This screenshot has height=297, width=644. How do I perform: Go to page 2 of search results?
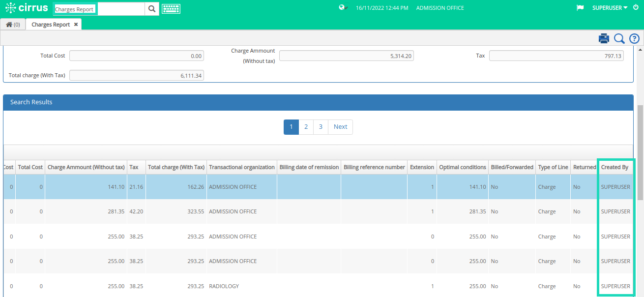click(306, 126)
